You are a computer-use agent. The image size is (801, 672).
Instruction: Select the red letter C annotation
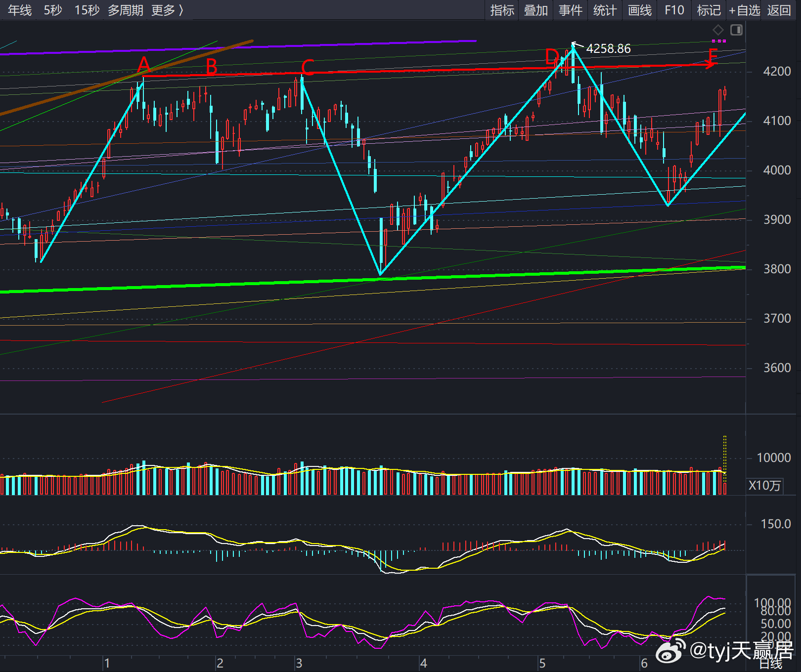click(307, 68)
